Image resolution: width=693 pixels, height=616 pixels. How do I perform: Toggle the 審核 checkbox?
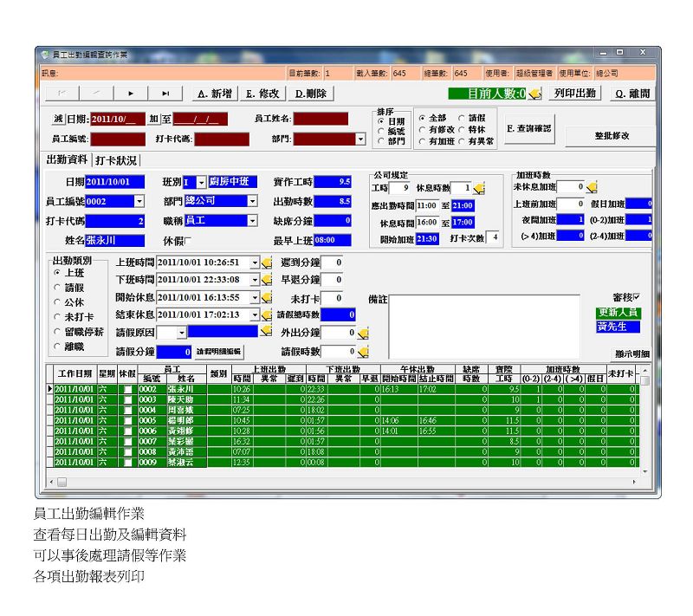pyautogui.click(x=637, y=297)
